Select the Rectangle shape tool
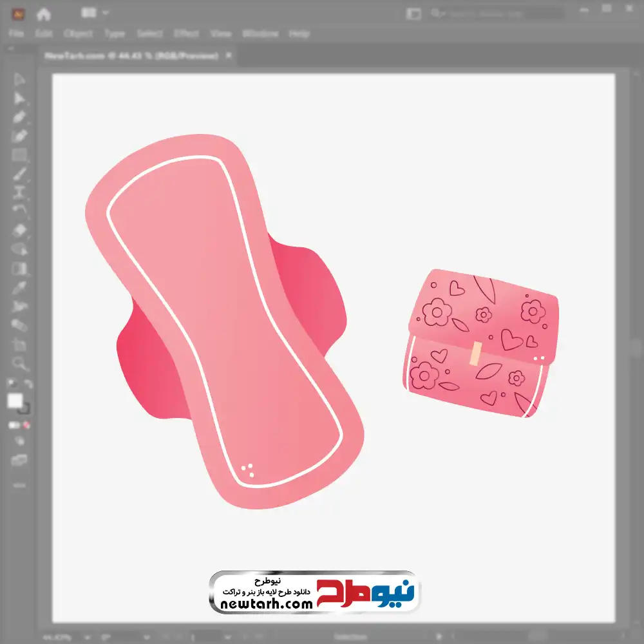The image size is (644, 644). pos(19,155)
